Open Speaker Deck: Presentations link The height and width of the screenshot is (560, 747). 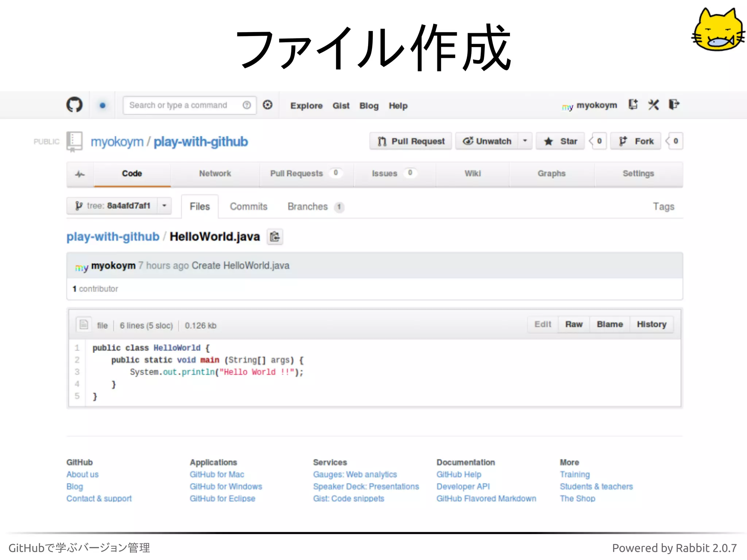[x=366, y=486]
